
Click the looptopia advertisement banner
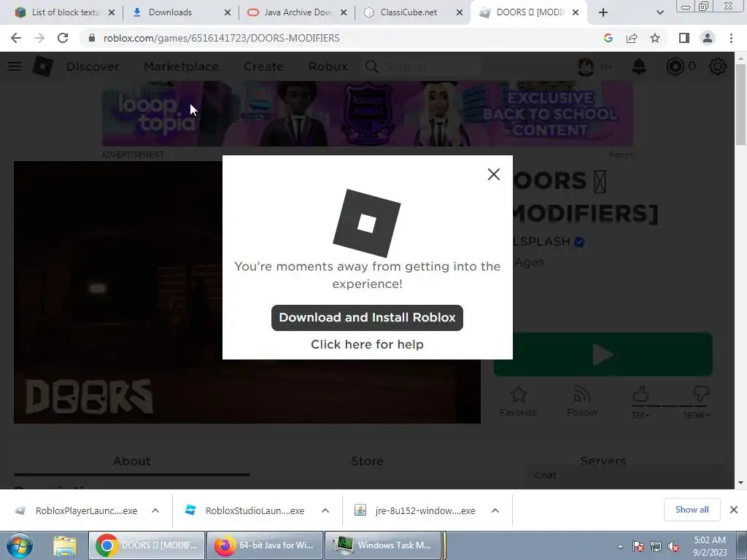pos(368,114)
